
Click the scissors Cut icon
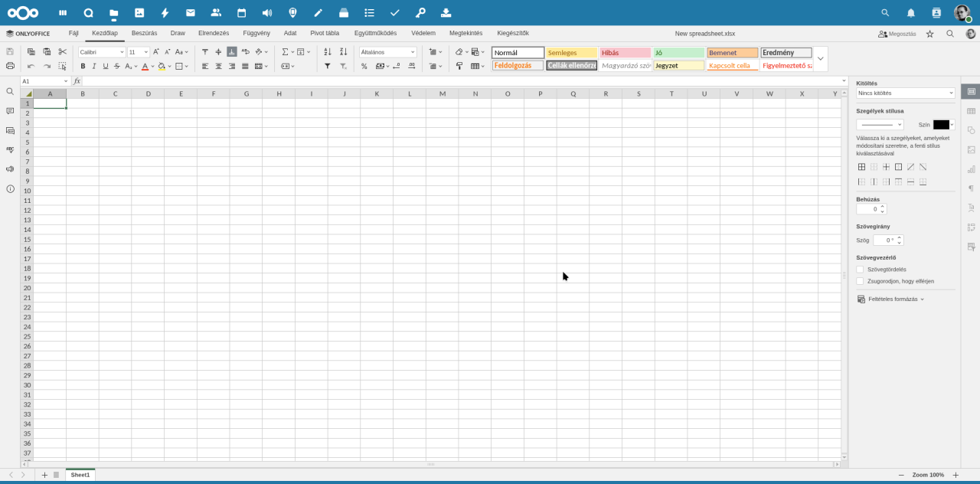(x=63, y=52)
